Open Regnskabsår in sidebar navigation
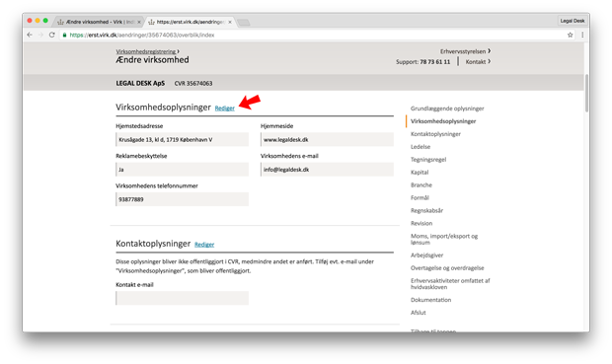This screenshot has height=364, width=612. (426, 210)
